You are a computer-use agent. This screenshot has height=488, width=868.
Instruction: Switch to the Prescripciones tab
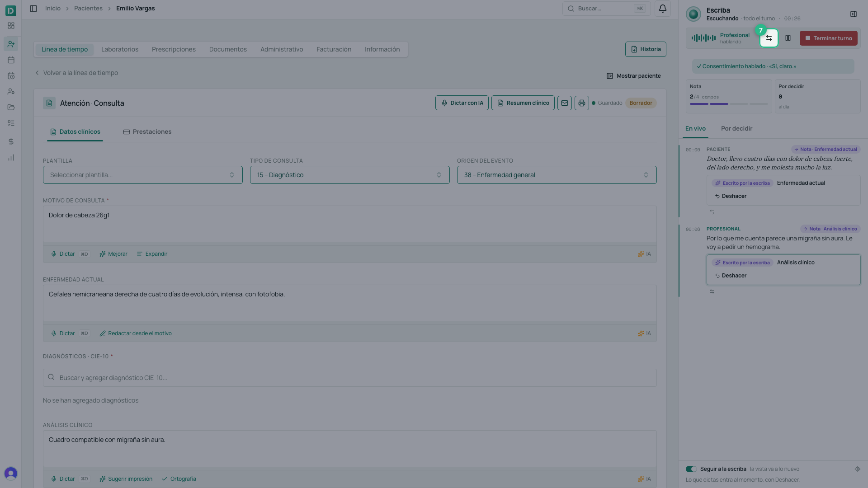tap(174, 49)
